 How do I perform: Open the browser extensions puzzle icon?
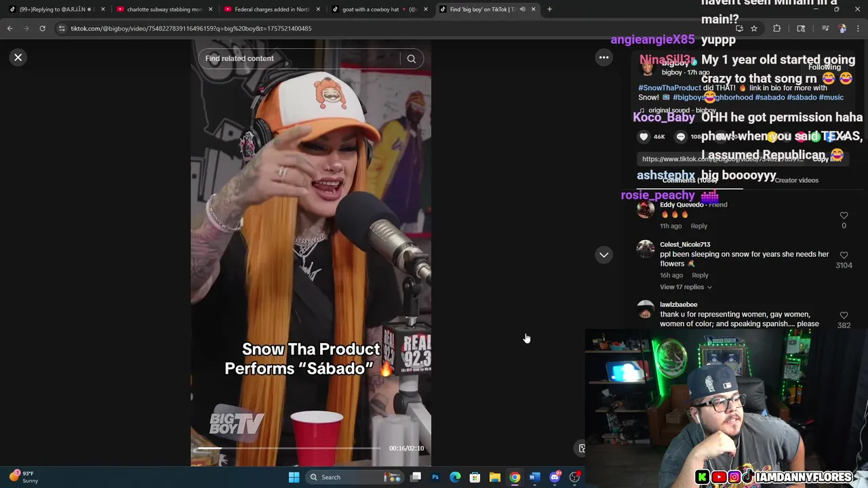(x=777, y=28)
